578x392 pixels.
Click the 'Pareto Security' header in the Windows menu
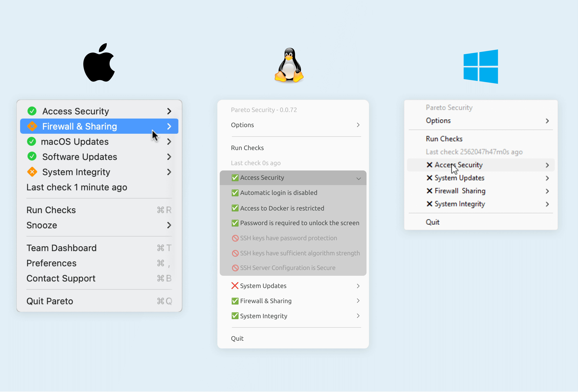(x=449, y=108)
